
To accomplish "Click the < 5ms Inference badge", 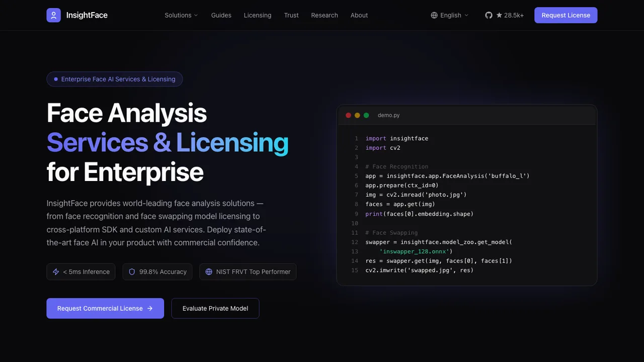I will coord(81,271).
